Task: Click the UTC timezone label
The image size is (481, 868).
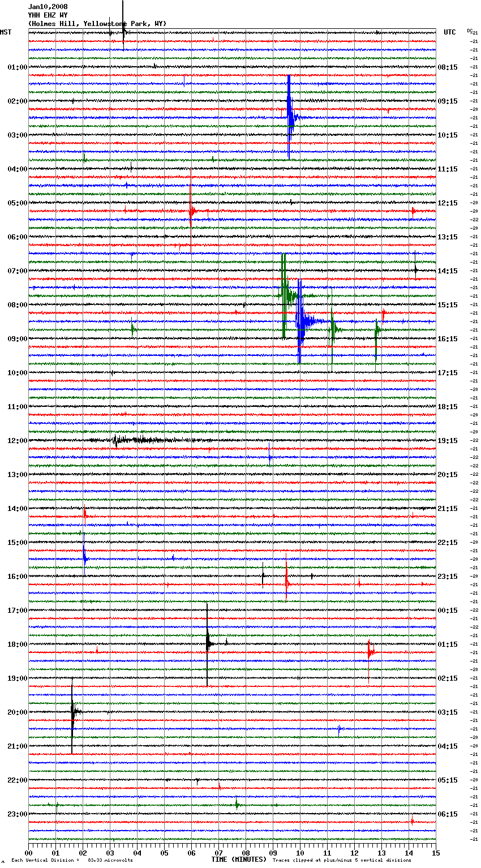Action: coord(449,32)
